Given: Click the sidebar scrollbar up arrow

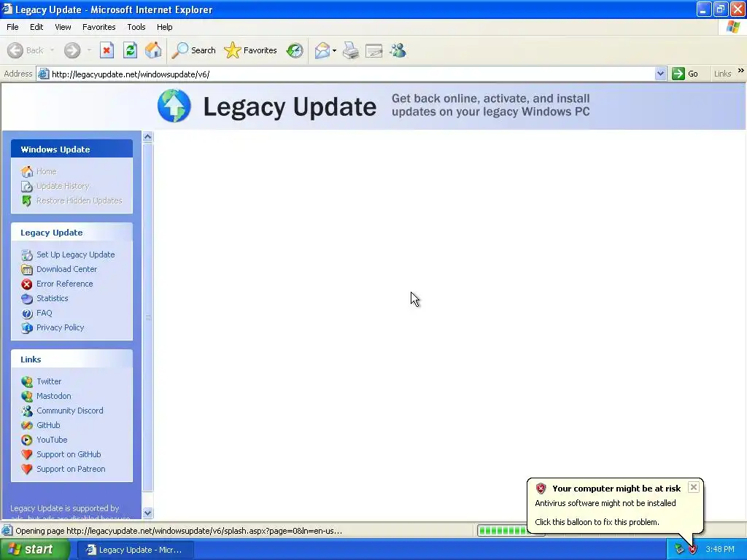Looking at the screenshot, I should tap(147, 137).
